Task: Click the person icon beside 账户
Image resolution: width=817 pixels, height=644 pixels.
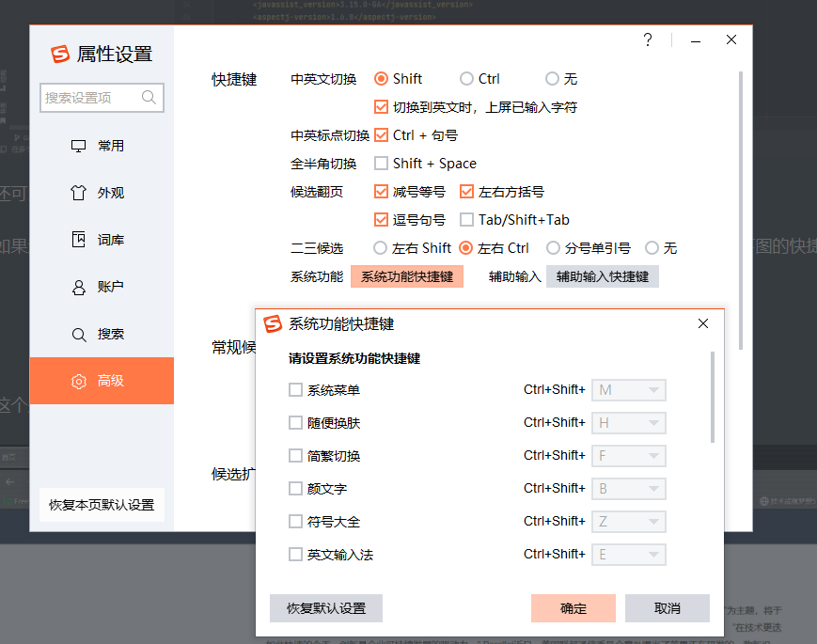Action: point(78,287)
